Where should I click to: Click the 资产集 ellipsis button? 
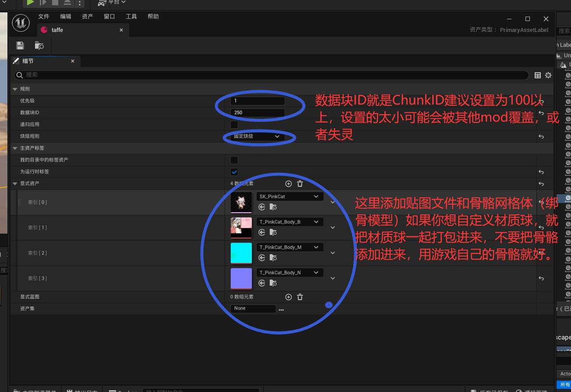tap(281, 309)
